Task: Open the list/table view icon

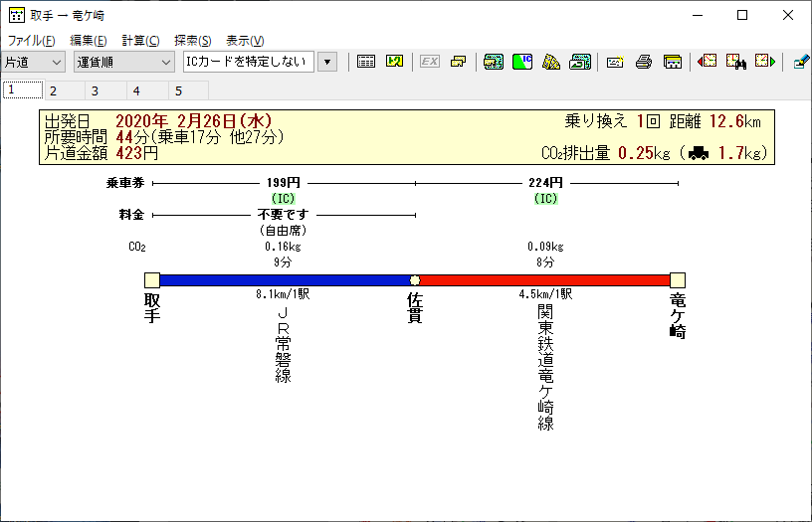Action: click(x=365, y=62)
